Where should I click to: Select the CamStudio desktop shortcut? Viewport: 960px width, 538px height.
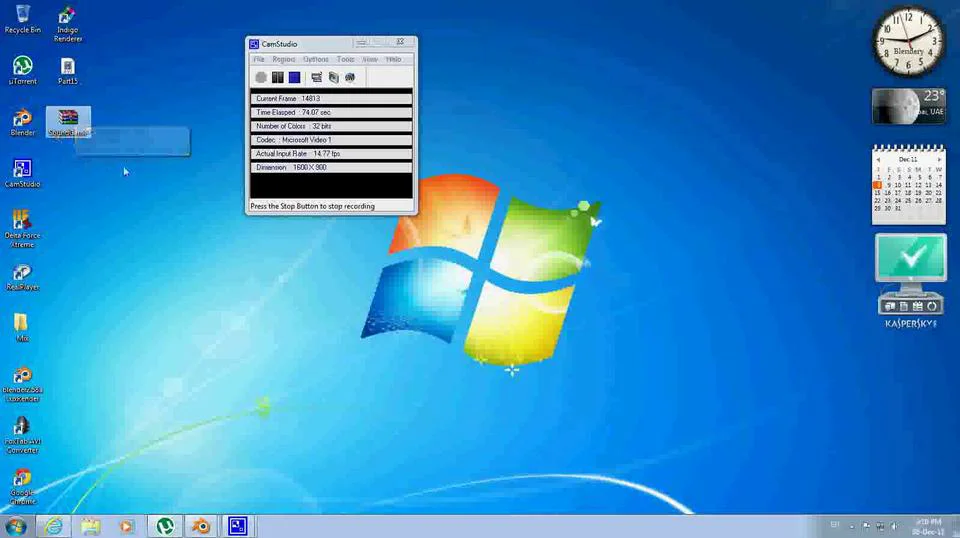[x=23, y=173]
